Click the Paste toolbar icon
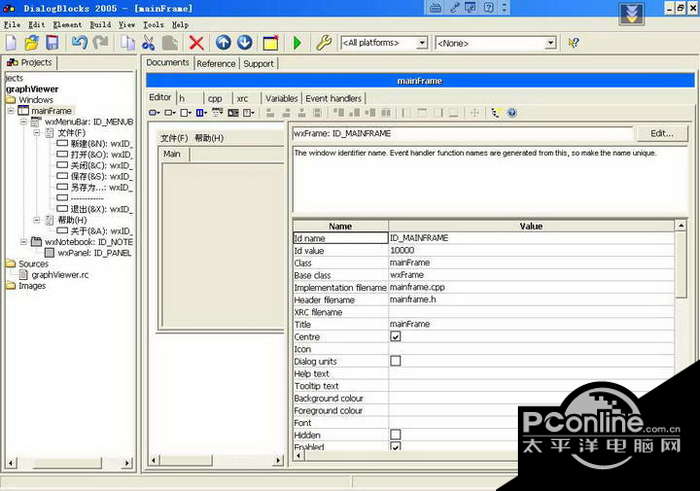This screenshot has width=700, height=491. point(170,43)
